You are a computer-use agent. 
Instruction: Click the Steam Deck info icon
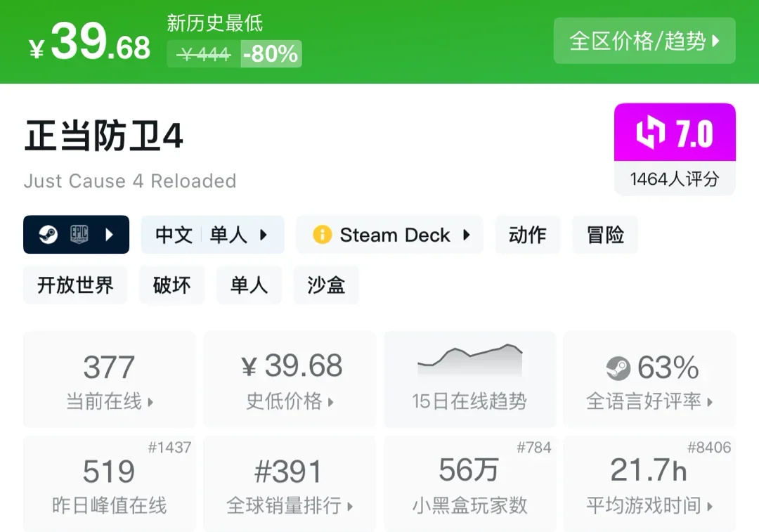(x=322, y=235)
